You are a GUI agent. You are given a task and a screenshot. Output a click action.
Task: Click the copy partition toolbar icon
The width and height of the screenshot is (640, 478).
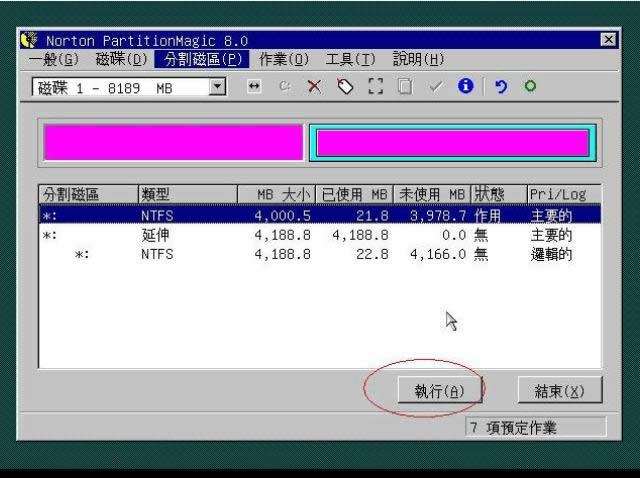tap(404, 88)
